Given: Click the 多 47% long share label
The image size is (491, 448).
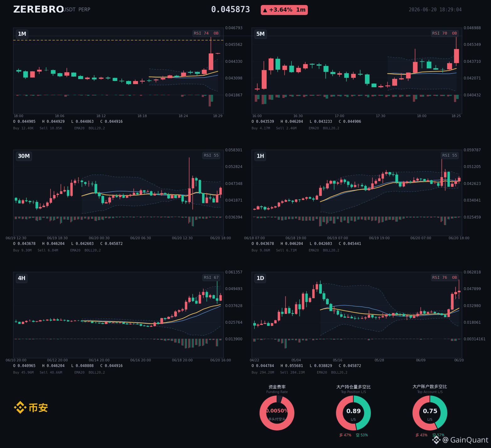Looking at the screenshot, I should click(x=345, y=435).
